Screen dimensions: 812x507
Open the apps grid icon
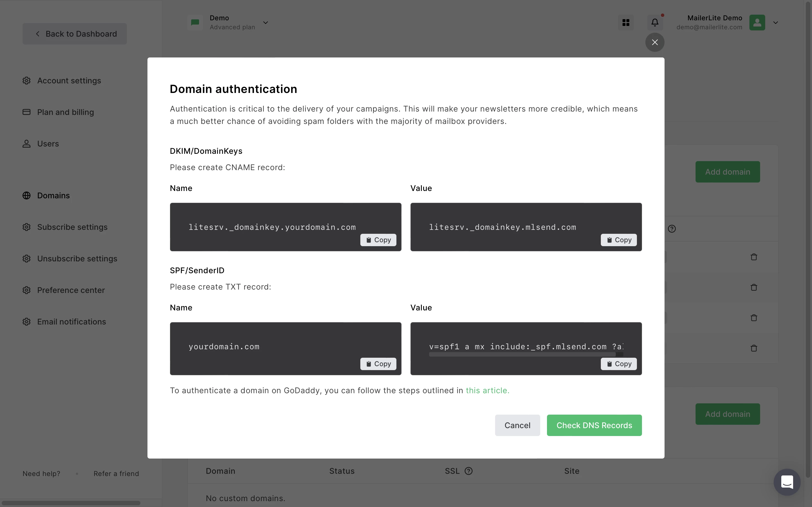coord(626,23)
